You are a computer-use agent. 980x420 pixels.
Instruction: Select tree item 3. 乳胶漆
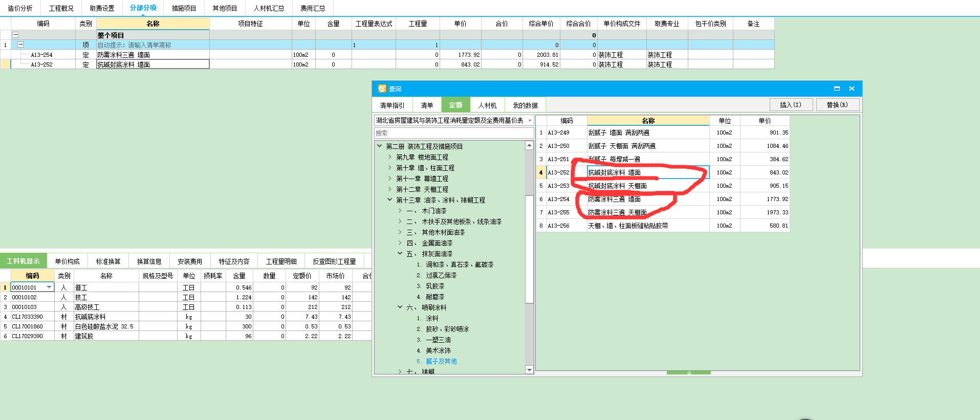430,286
